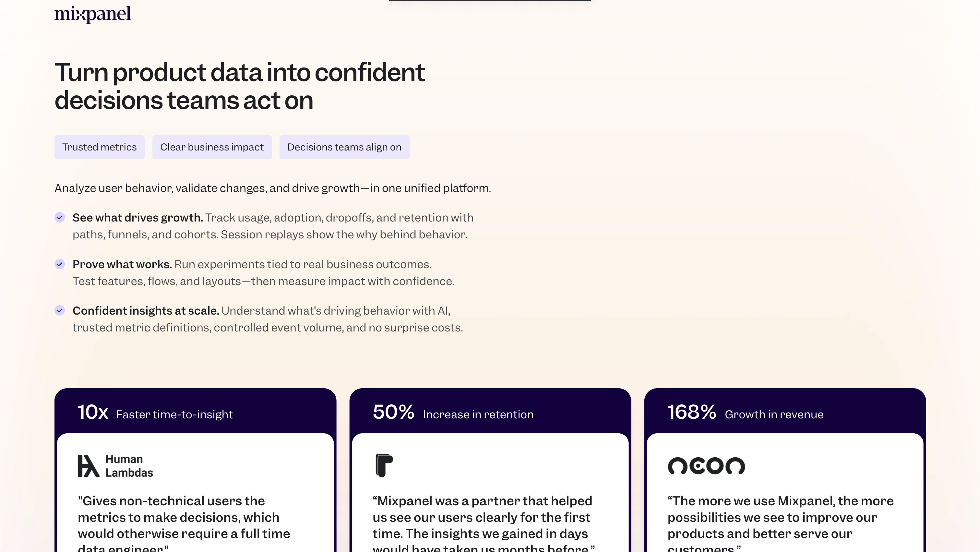Click the 50% Increase in retention header
This screenshot has height=552, width=980.
[x=453, y=413]
